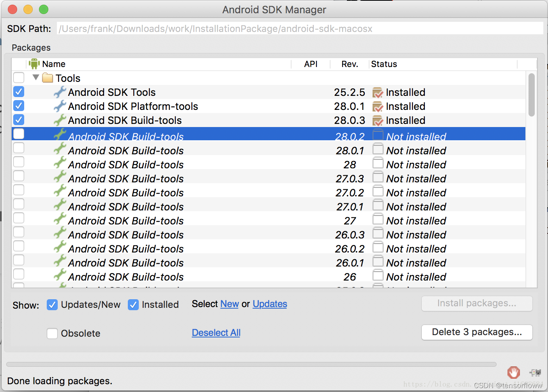Image resolution: width=548 pixels, height=392 pixels.
Task: Click not-installed status icon for Build-tools 28.0.1
Action: click(x=378, y=149)
